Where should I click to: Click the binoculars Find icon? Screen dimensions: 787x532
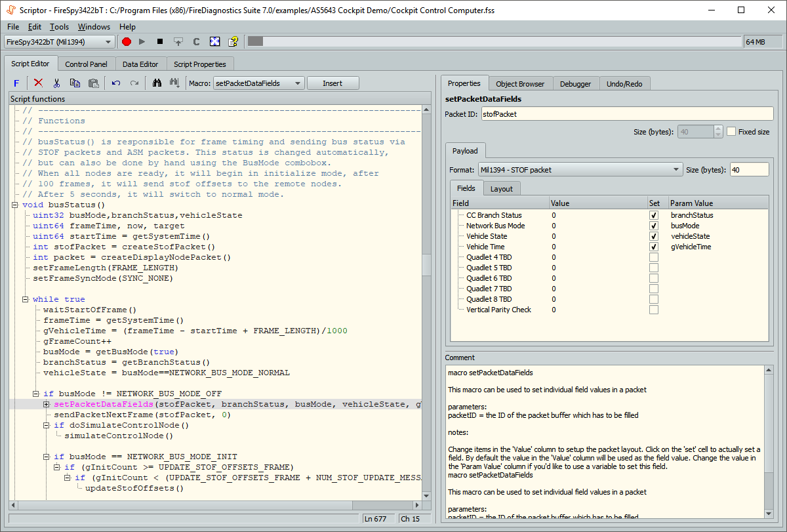click(157, 83)
